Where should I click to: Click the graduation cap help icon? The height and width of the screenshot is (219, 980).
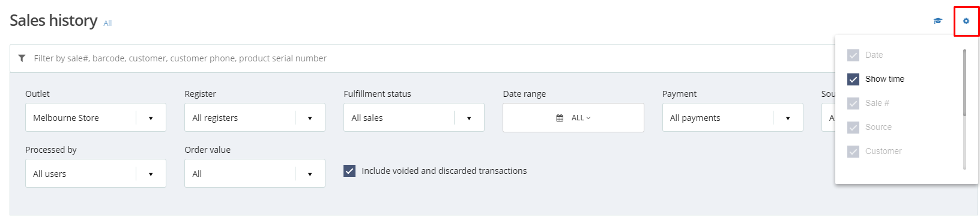click(938, 21)
